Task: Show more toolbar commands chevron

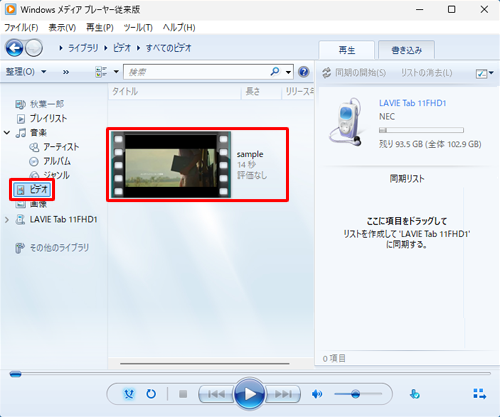Action: tap(66, 72)
